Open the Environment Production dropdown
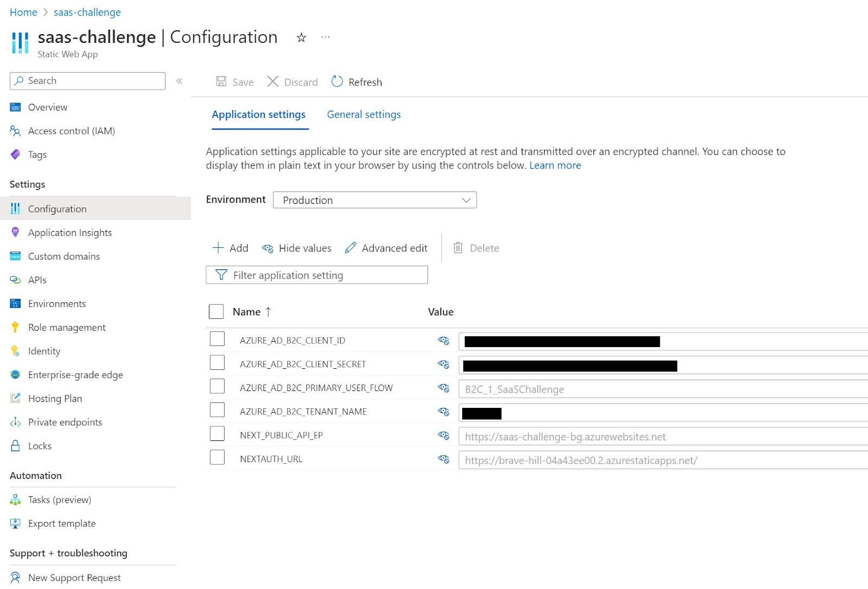This screenshot has height=589, width=868. pyautogui.click(x=375, y=200)
